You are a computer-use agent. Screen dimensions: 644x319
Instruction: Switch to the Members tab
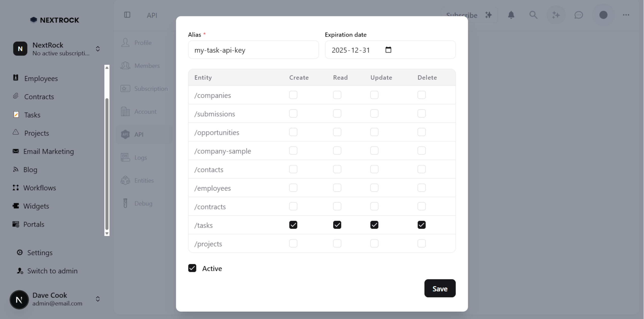click(x=147, y=66)
